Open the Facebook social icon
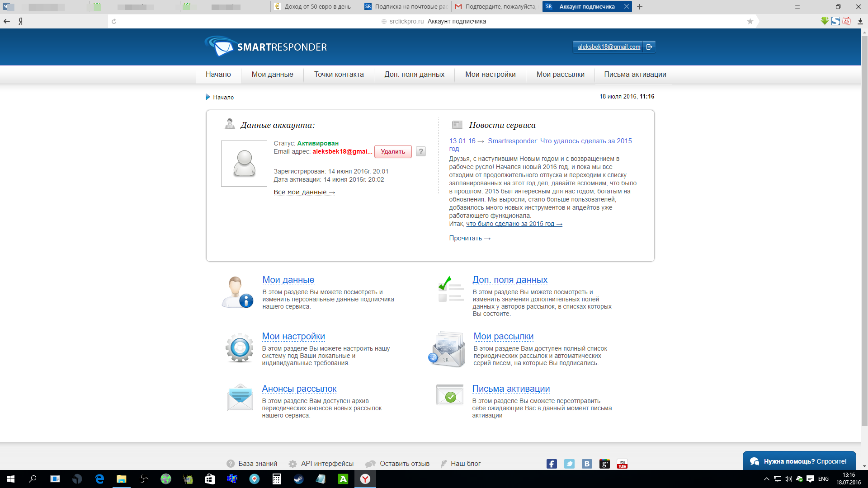This screenshot has height=488, width=868. pyautogui.click(x=552, y=464)
